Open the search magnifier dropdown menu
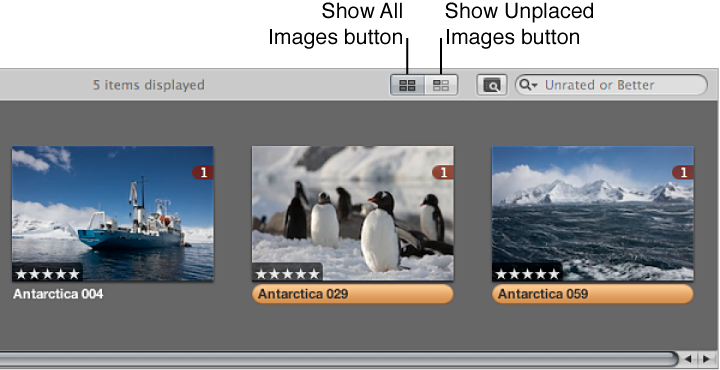The image size is (720, 370). point(529,85)
